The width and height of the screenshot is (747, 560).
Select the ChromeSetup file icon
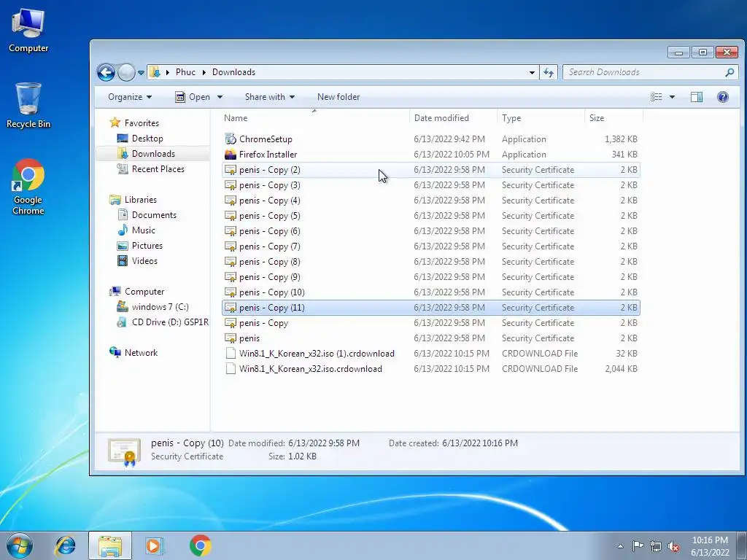point(231,139)
